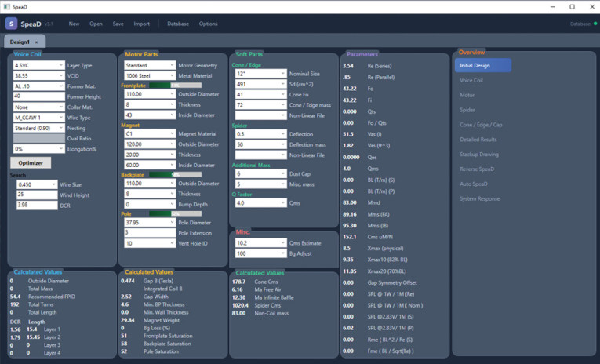Click the Wind Height input field
600x364 pixels.
[37, 195]
